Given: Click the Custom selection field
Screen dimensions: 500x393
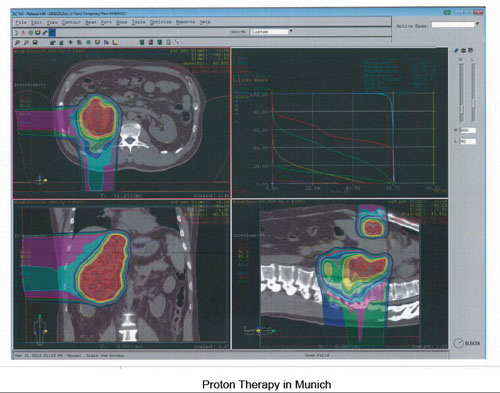Looking at the screenshot, I should 269,32.
